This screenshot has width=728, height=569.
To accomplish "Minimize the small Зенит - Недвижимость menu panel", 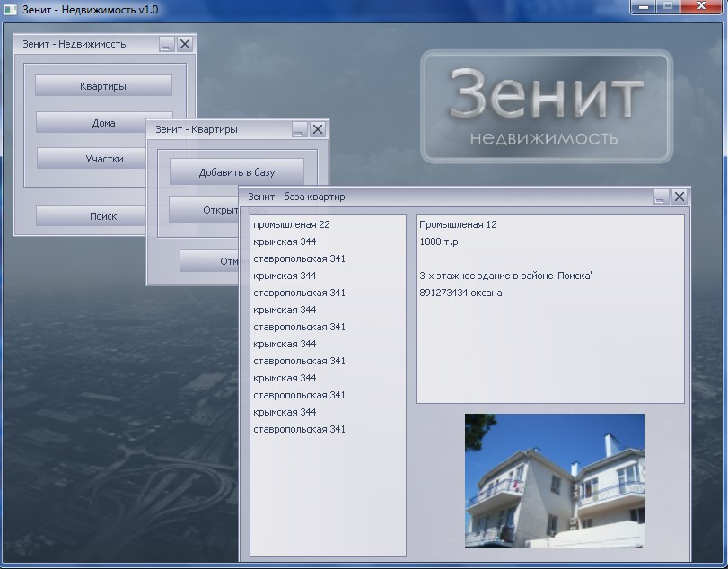I will point(167,44).
